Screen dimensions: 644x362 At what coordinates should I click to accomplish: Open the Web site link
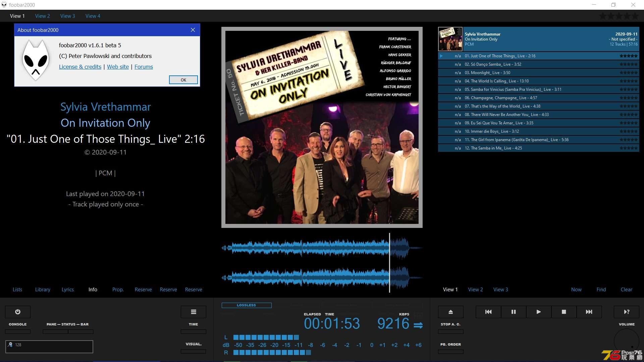(118, 67)
